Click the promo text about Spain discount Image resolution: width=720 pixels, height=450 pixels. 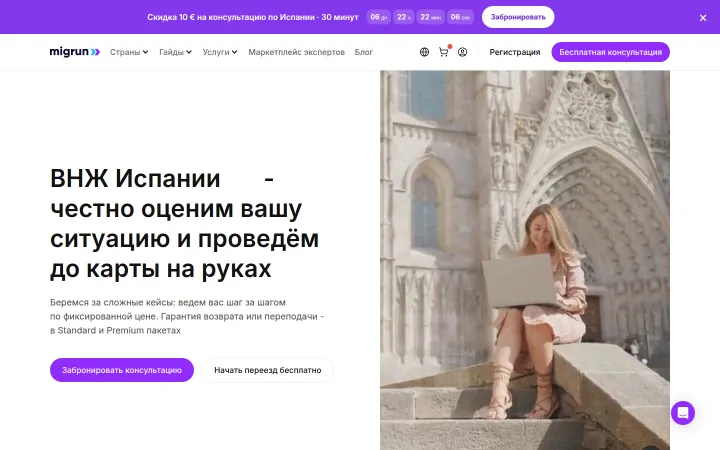(253, 17)
